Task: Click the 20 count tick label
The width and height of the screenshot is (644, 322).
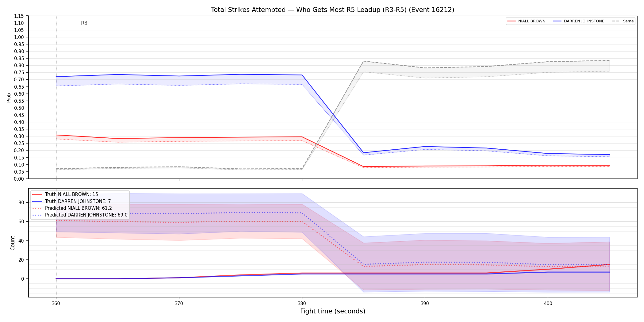Action: (21, 260)
